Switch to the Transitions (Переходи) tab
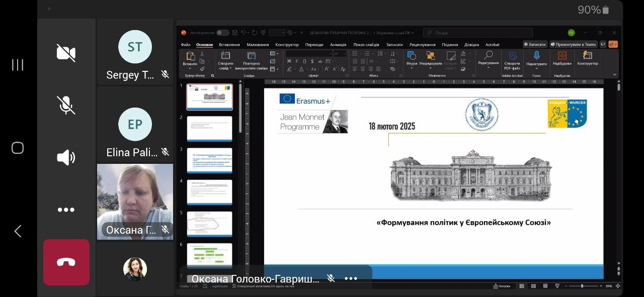This screenshot has width=644, height=297. (314, 45)
